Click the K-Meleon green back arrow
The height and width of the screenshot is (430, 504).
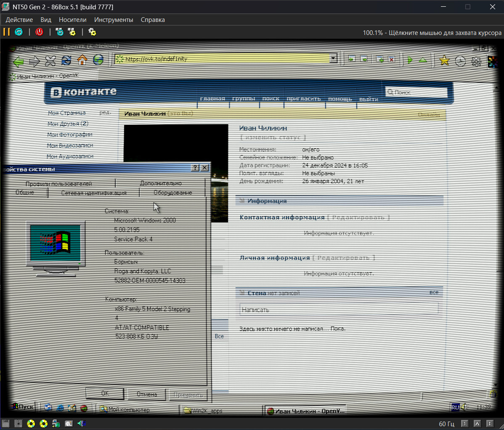point(18,61)
